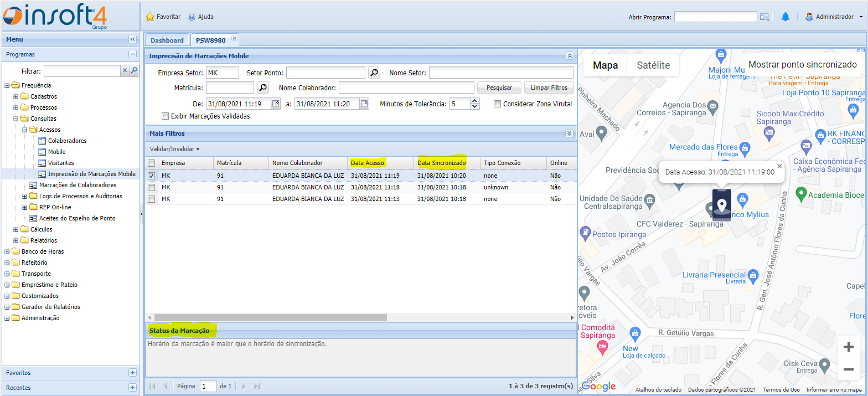Select the Mapa view option

tap(605, 65)
